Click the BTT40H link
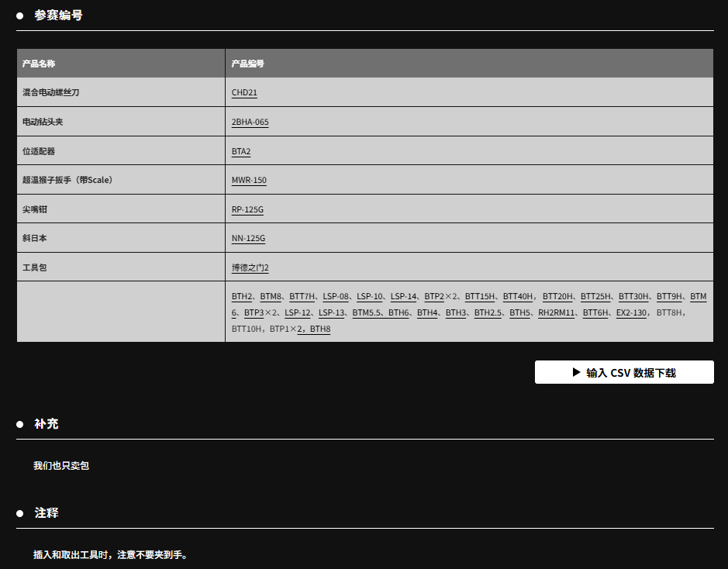 tap(518, 297)
